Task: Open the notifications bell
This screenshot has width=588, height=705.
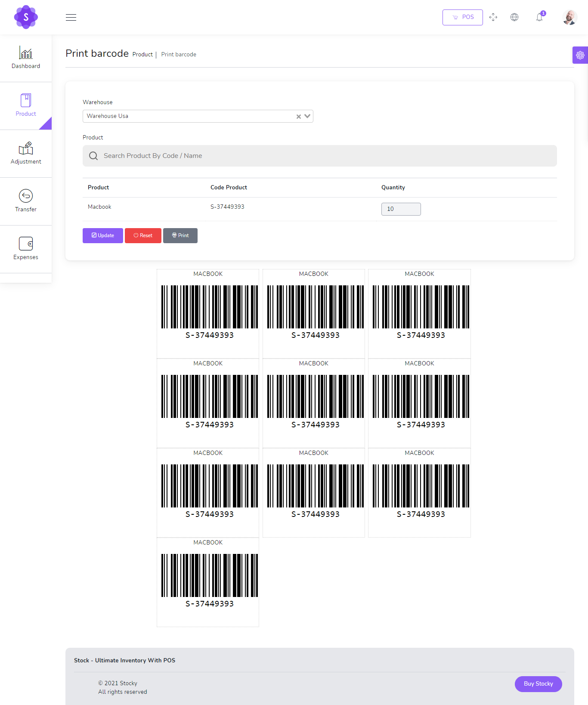Action: click(539, 17)
